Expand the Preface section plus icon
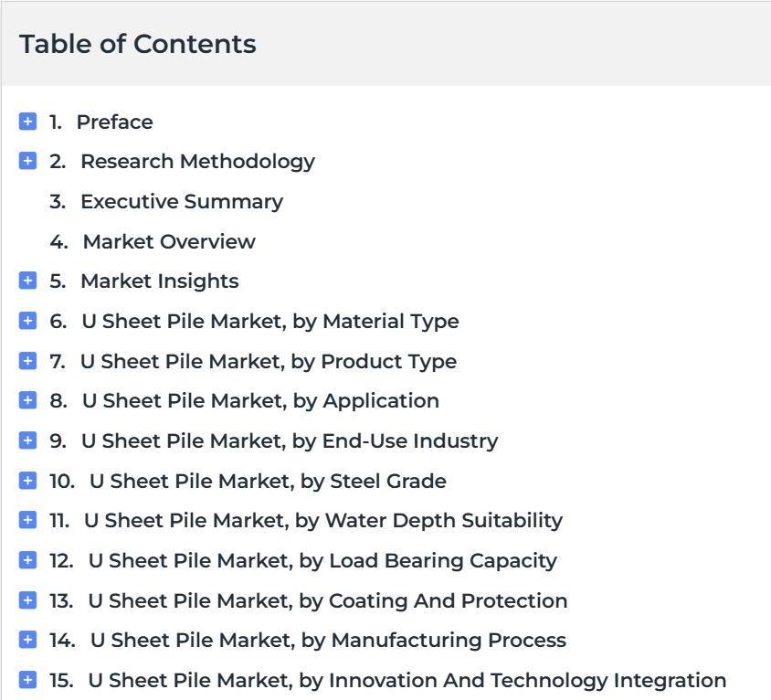Image resolution: width=771 pixels, height=700 pixels. (27, 122)
